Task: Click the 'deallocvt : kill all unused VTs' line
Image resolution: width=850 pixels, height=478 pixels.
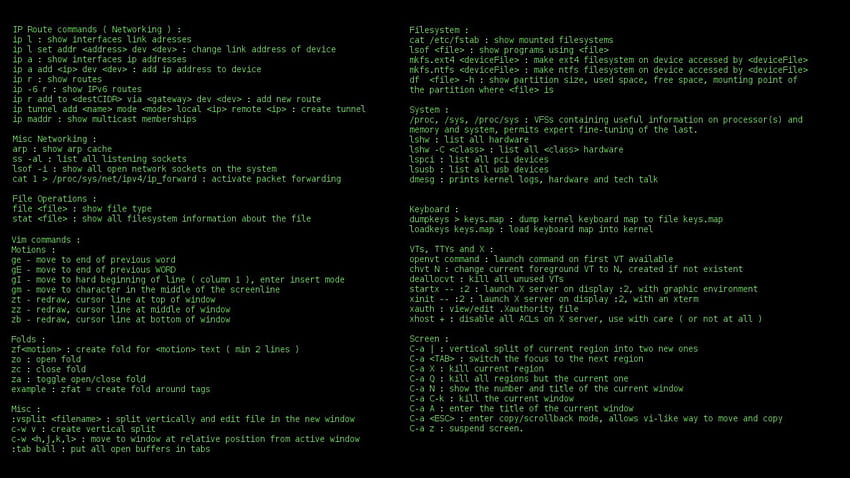Action: (486, 279)
